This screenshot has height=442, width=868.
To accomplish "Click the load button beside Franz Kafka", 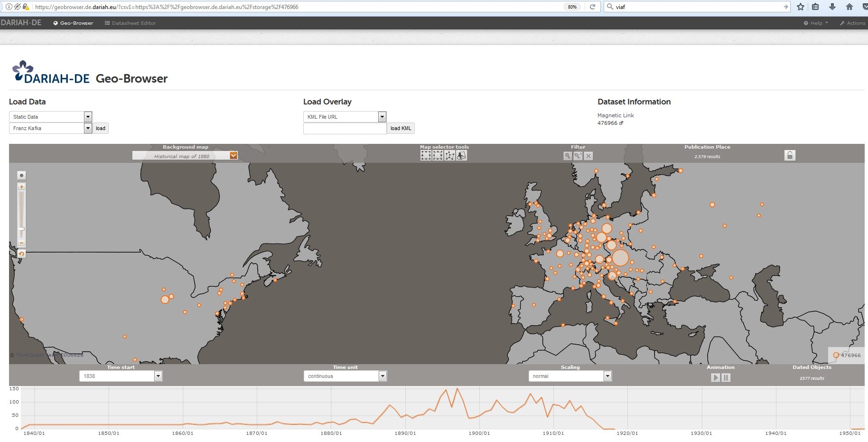I will coord(101,128).
